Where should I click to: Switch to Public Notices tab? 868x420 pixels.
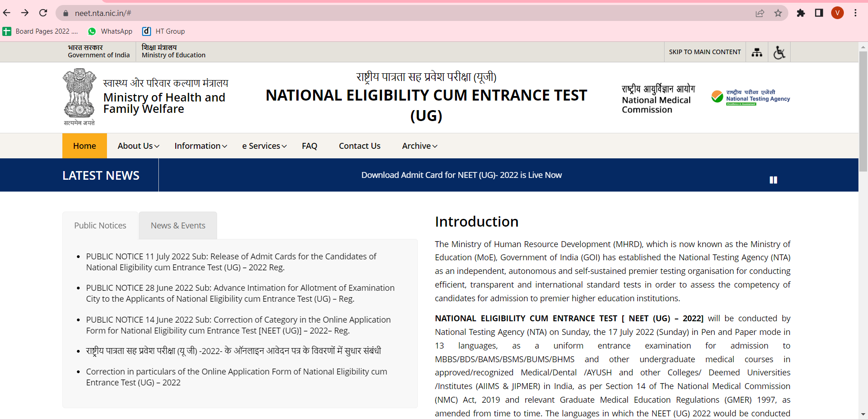click(100, 226)
